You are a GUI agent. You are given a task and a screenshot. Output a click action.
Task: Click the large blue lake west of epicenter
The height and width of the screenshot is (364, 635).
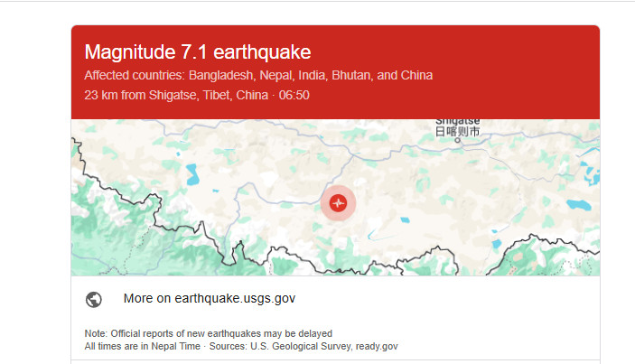tap(192, 174)
